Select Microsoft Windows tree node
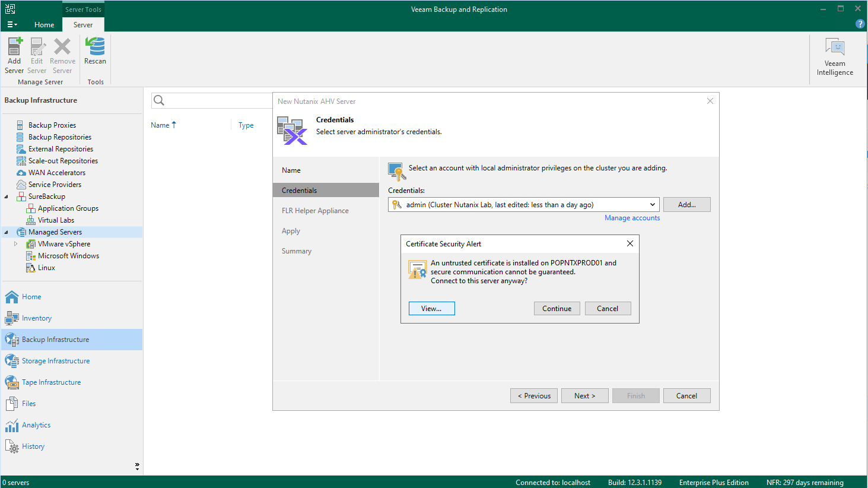Screen dimensions: 868x488 coord(68,256)
